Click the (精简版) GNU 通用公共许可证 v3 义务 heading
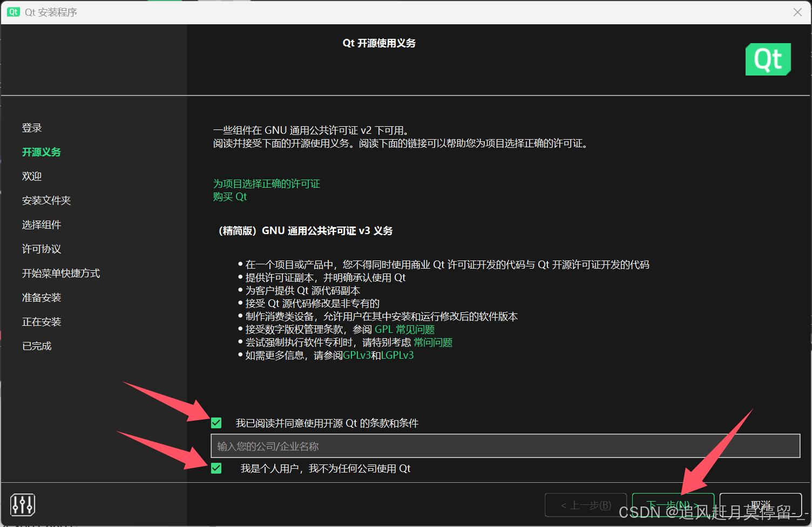 305,231
